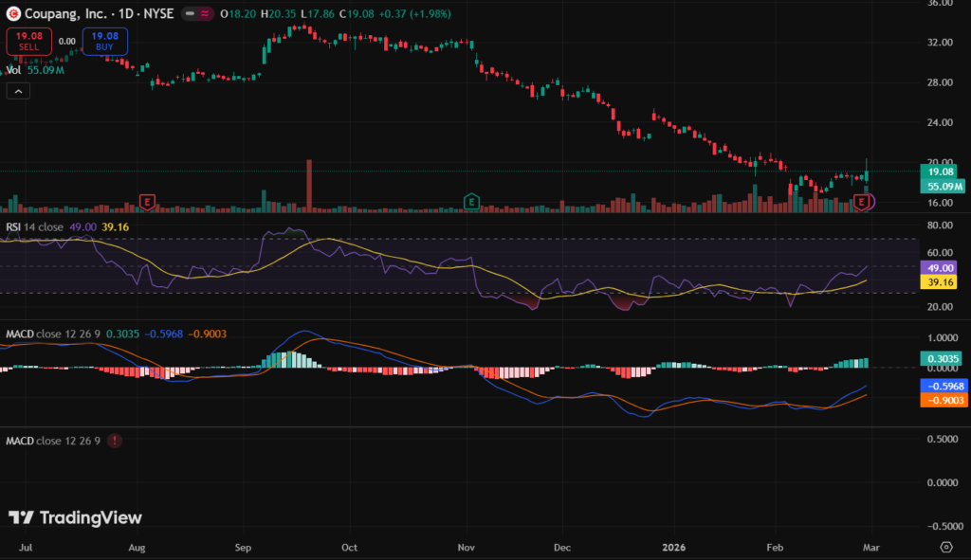Click the green earnings marker near November
The width and height of the screenshot is (971, 560).
(471, 201)
